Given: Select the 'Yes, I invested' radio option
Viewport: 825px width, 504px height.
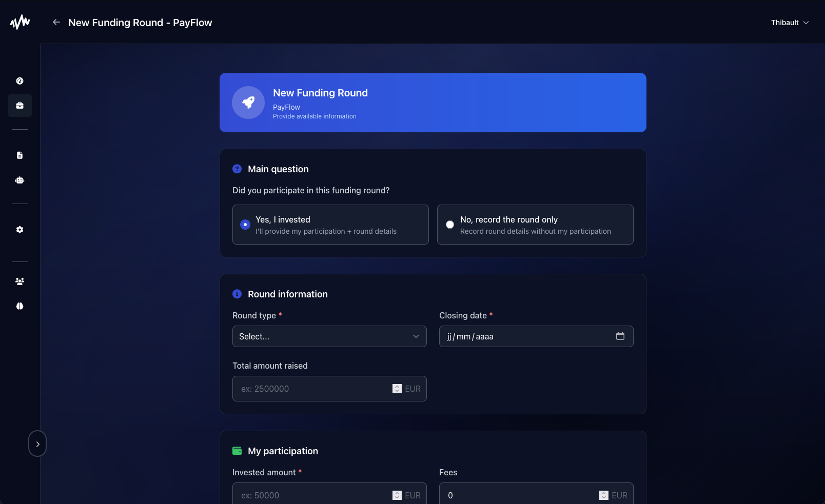Looking at the screenshot, I should (245, 225).
